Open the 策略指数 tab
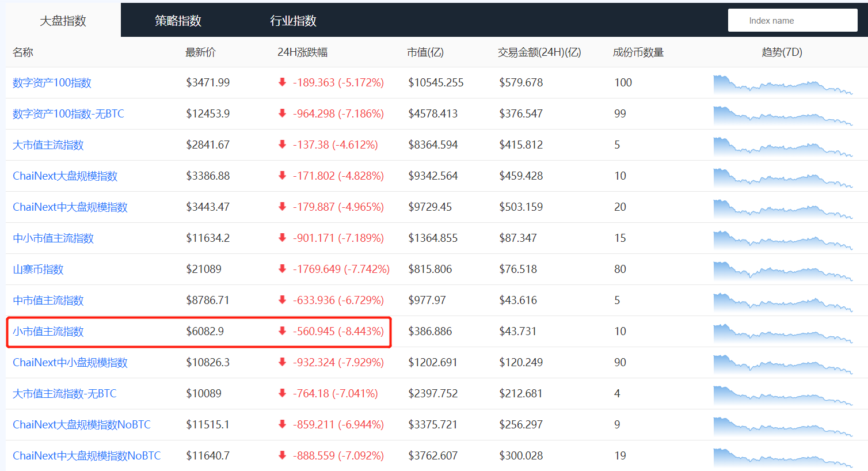This screenshot has width=868, height=471. [x=178, y=21]
